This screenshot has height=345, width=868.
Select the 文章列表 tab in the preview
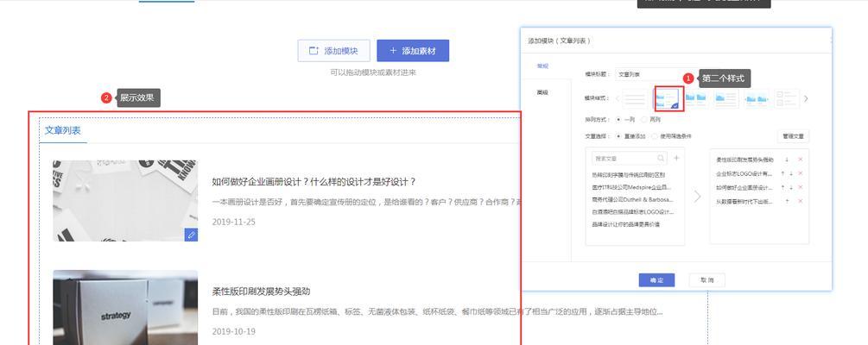coord(62,131)
